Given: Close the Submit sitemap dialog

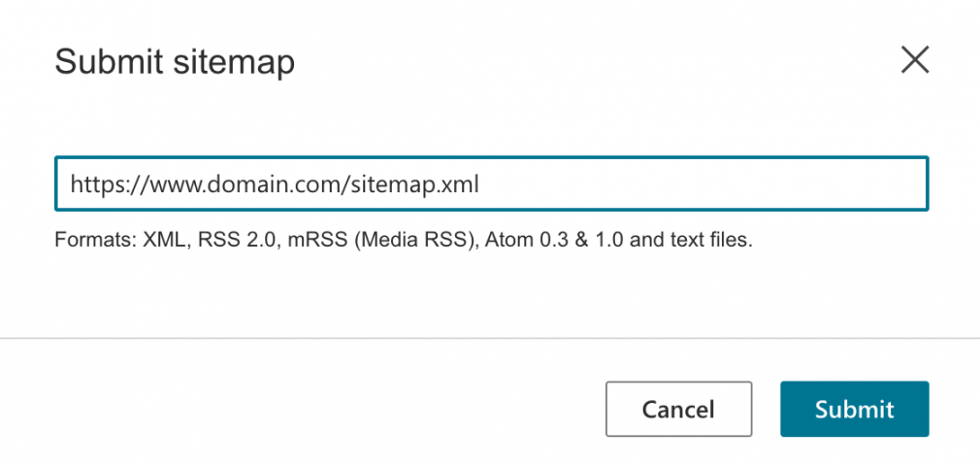Looking at the screenshot, I should 915,61.
